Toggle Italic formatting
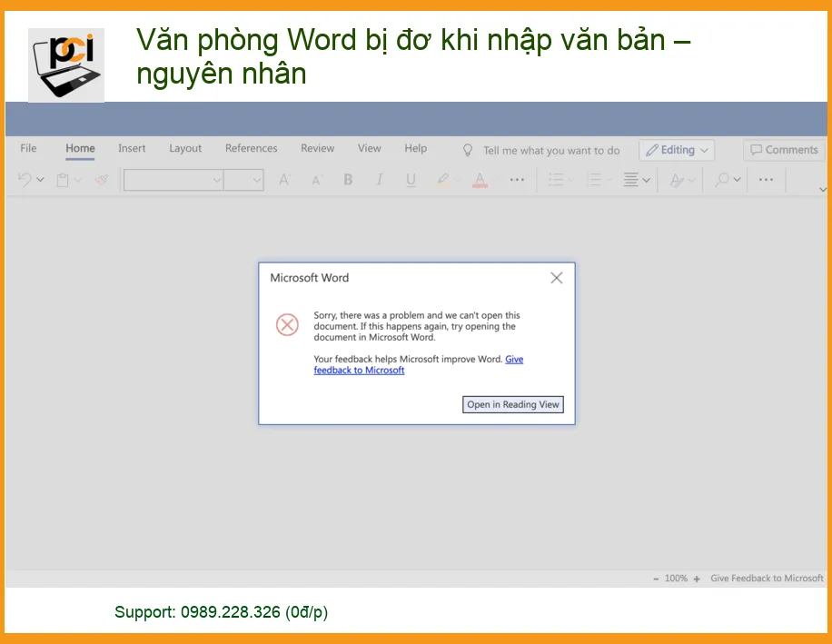The image size is (832, 644). point(380,180)
